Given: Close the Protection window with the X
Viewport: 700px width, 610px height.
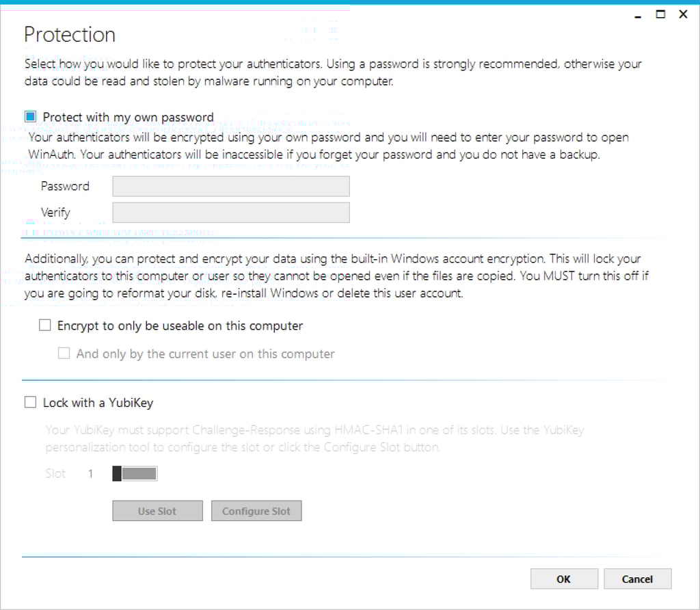Looking at the screenshot, I should pyautogui.click(x=683, y=14).
